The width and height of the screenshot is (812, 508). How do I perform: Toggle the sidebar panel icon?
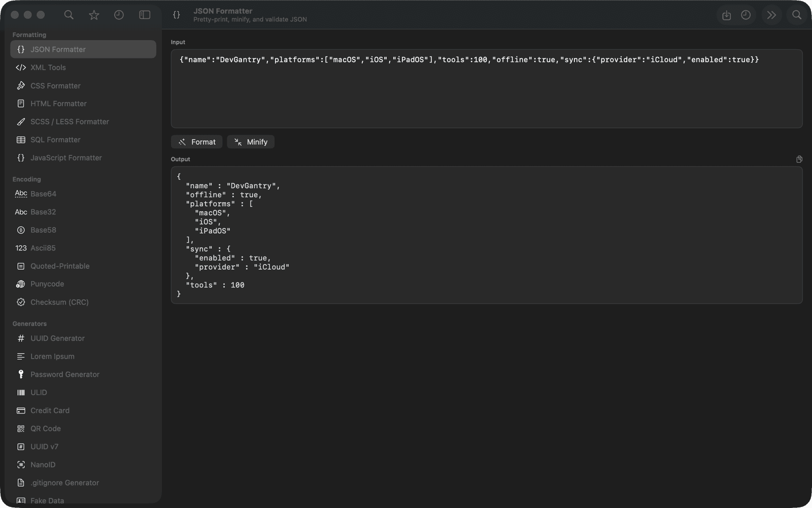pos(145,15)
